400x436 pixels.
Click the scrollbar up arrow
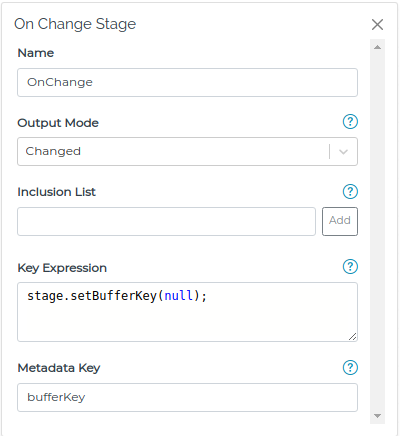point(377,47)
